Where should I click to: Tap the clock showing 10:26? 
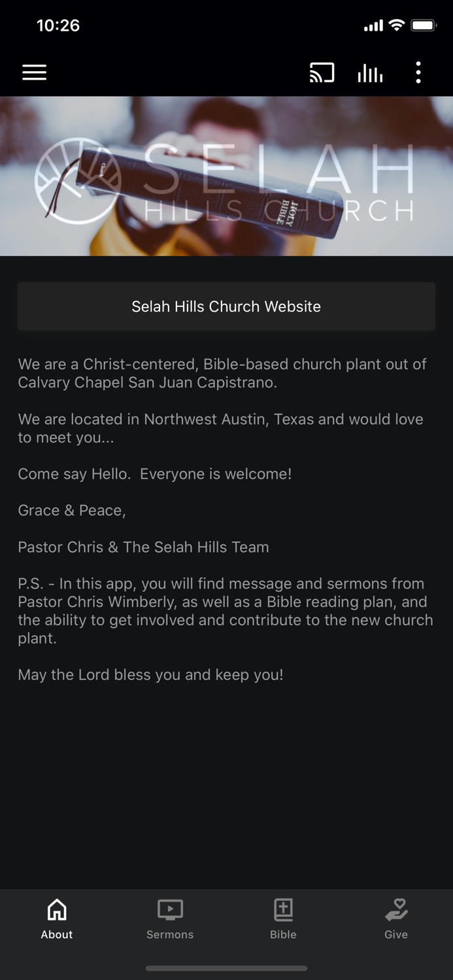58,25
